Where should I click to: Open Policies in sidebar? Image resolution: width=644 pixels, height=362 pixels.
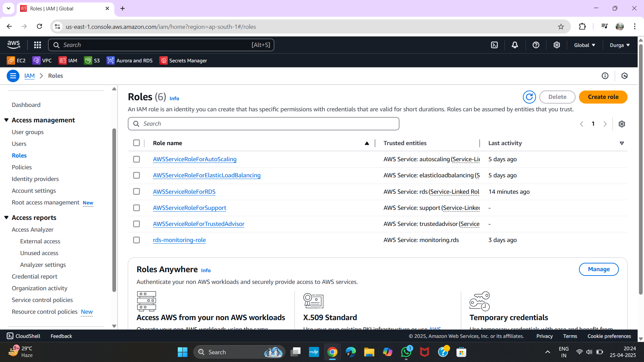[22, 167]
